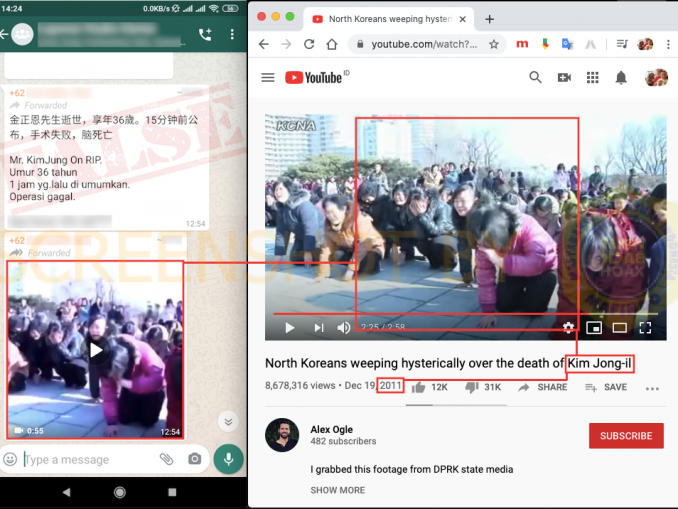This screenshot has width=678, height=509.
Task: Open the Alex Ogle channel name link
Action: pyautogui.click(x=332, y=429)
